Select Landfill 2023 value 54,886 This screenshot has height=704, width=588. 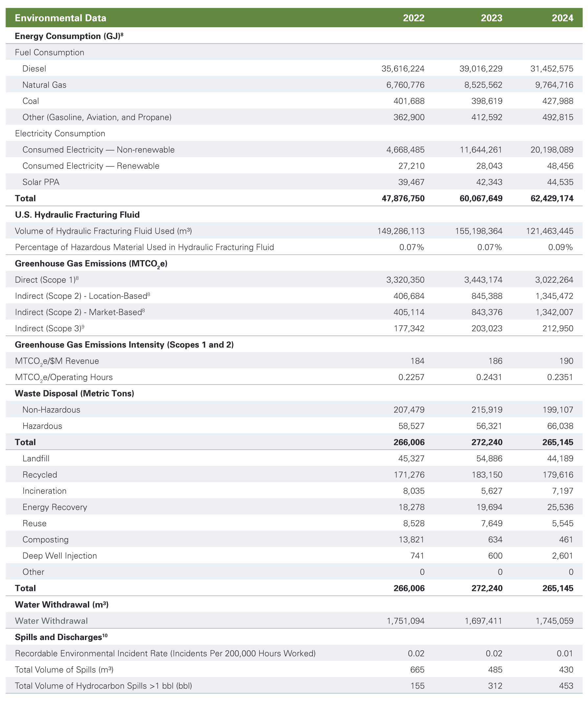489,458
